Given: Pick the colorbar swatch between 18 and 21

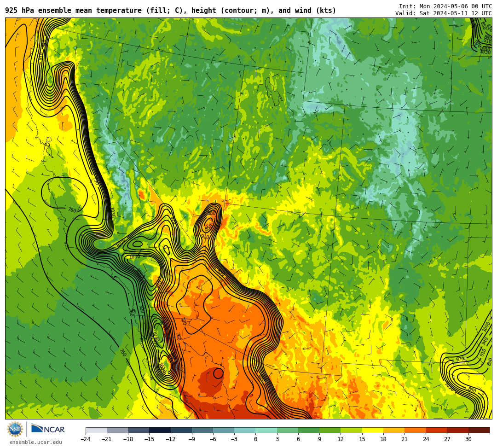Looking at the screenshot, I should (394, 430).
